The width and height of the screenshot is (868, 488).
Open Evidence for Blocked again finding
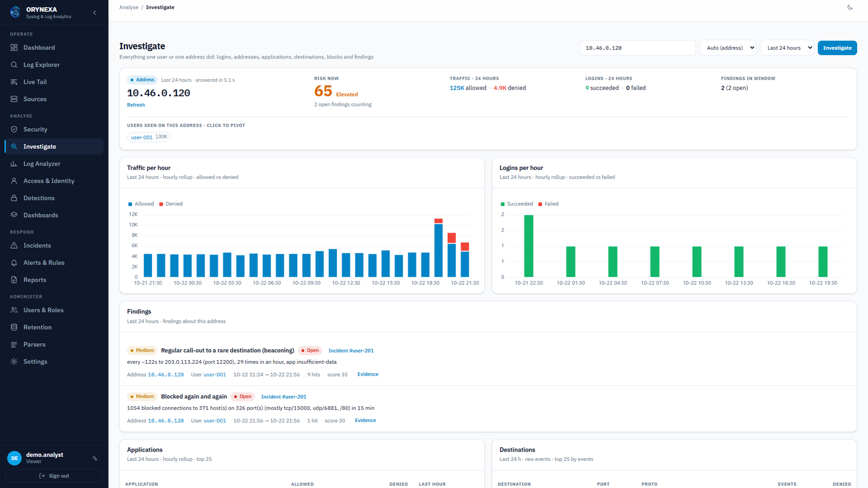coord(365,421)
